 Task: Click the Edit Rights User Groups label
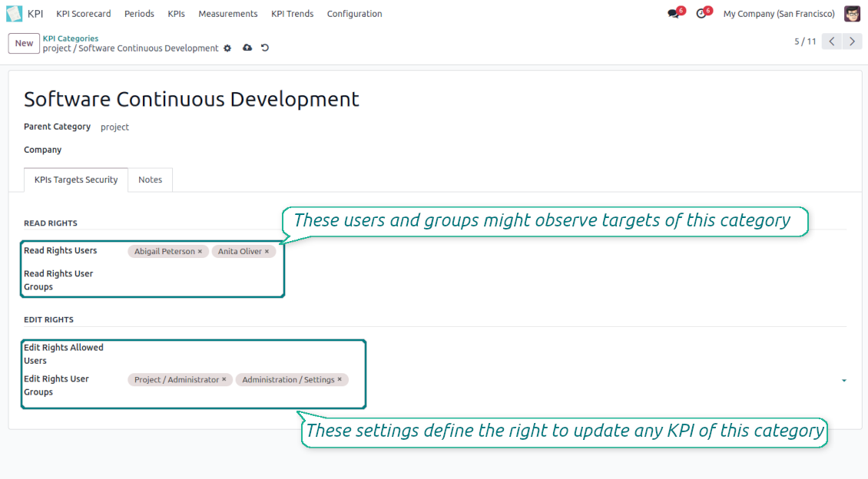tap(57, 385)
